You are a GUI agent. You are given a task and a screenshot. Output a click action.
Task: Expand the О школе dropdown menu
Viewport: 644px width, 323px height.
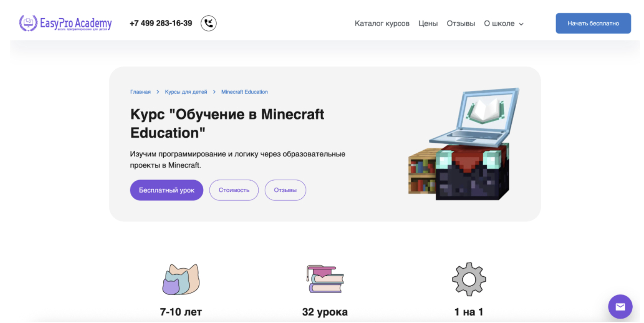coord(504,23)
